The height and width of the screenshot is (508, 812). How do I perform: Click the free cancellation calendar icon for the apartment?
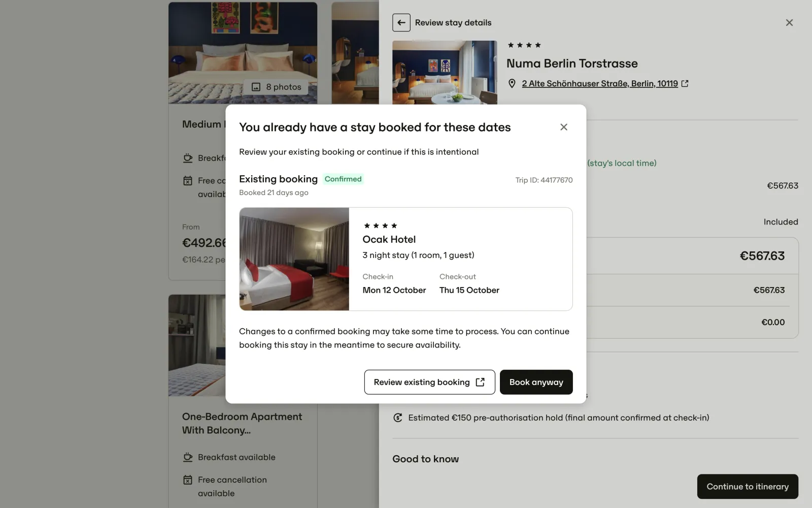click(188, 480)
